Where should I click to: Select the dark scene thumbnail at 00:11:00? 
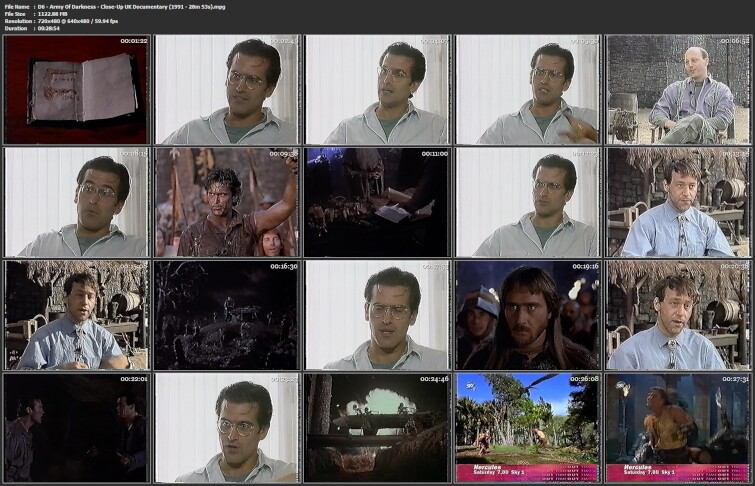378,202
